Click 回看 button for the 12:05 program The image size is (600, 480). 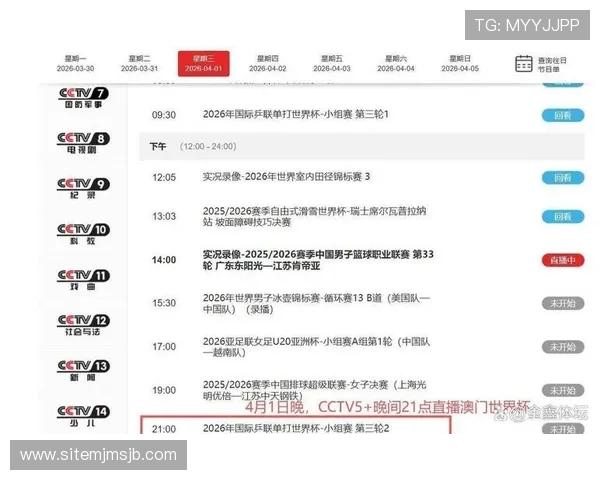pyautogui.click(x=563, y=178)
